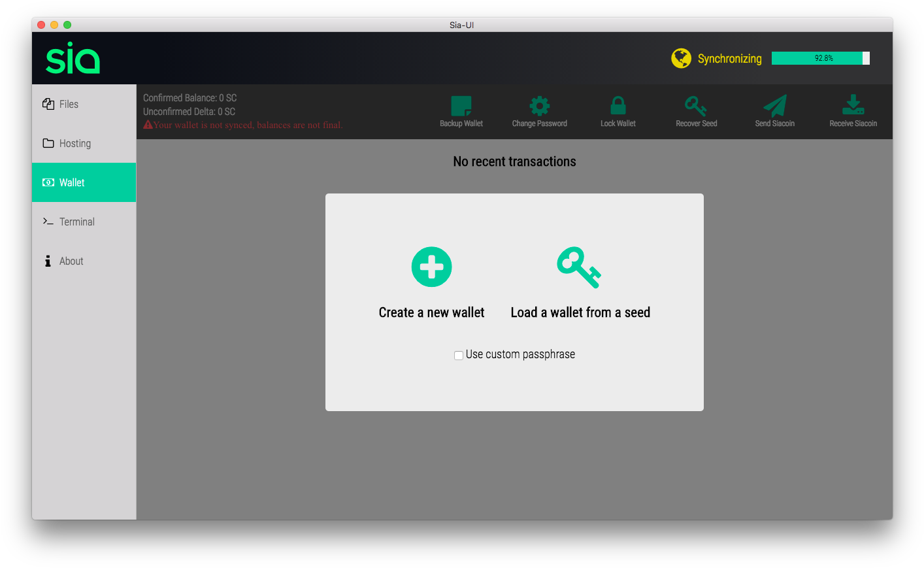Click the key icon above Load wallet
This screenshot has height=568, width=924.
[x=578, y=267]
